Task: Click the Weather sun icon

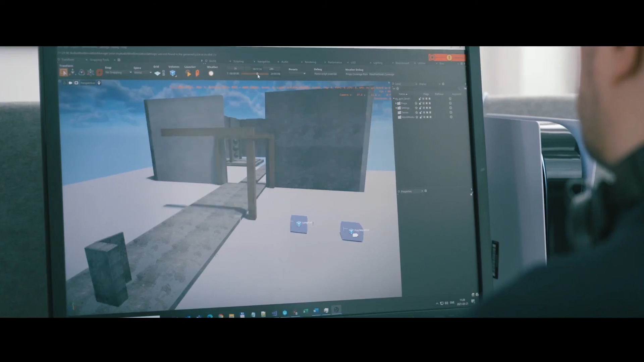Action: pos(211,73)
